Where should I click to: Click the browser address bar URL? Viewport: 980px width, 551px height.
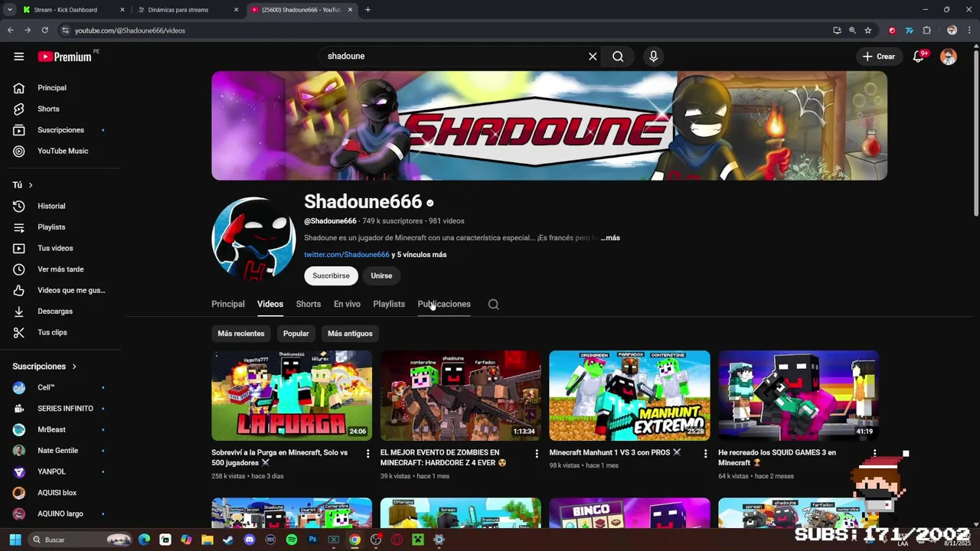[130, 31]
